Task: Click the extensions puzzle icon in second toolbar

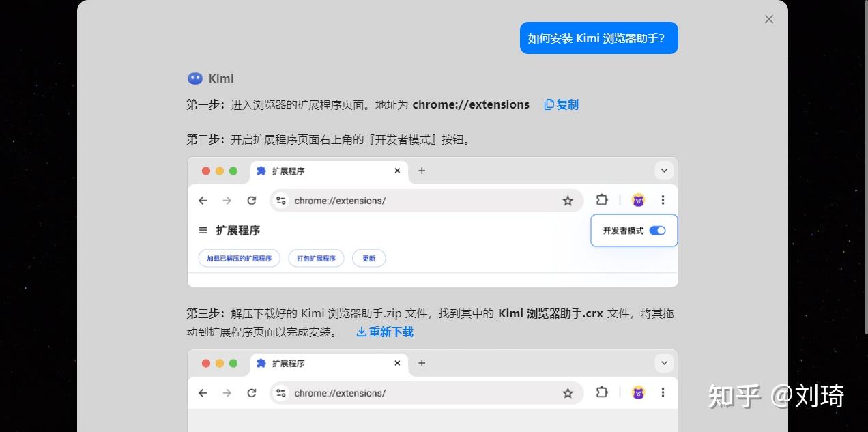Action: [602, 392]
